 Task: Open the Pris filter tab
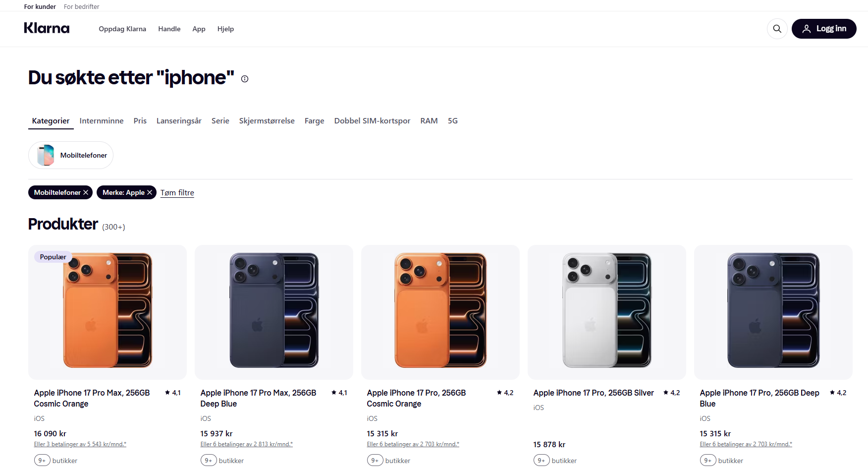140,121
